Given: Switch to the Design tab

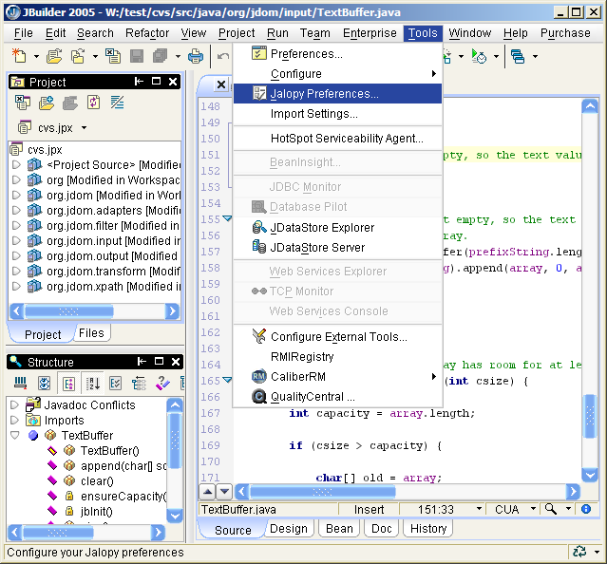Looking at the screenshot, I should [x=289, y=528].
